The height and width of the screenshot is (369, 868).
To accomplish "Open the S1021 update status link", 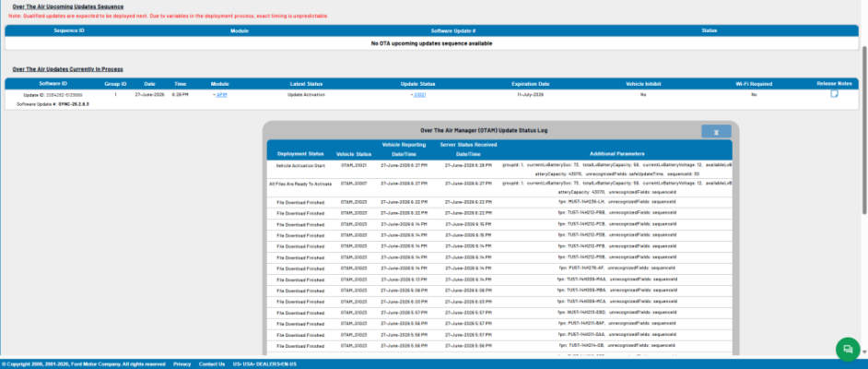I will pyautogui.click(x=419, y=95).
